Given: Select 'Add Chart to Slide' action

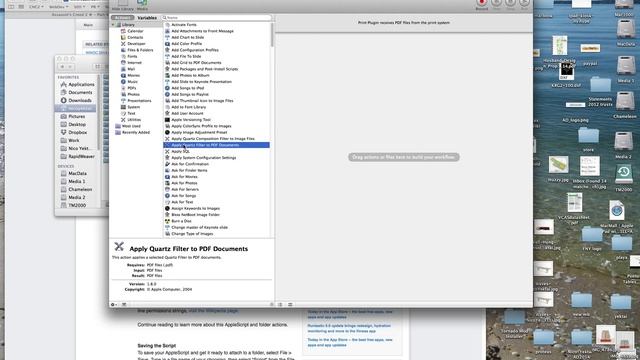Looking at the screenshot, I should [187, 37].
